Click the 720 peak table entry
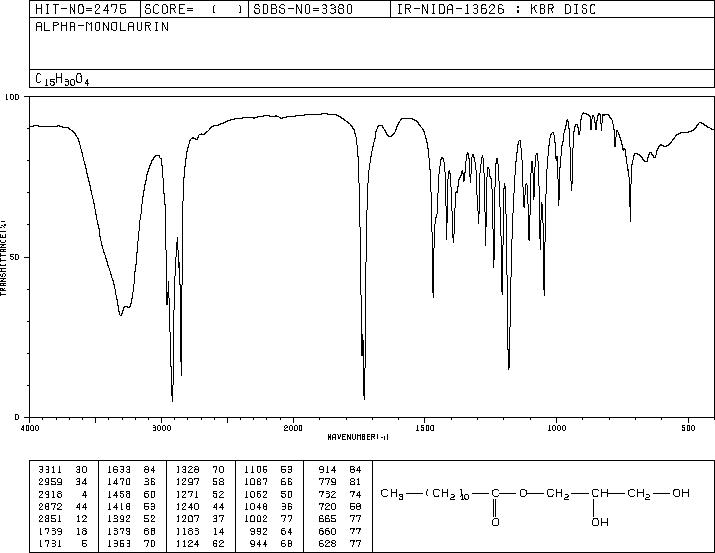The height and width of the screenshot is (553, 715). [340, 506]
